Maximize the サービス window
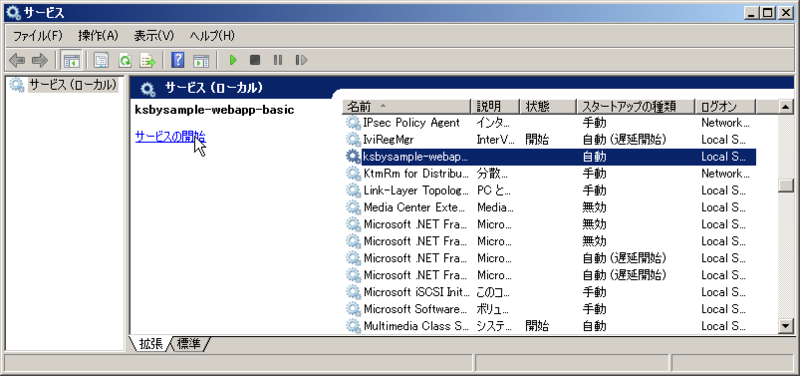Image resolution: width=800 pixels, height=376 pixels. click(x=768, y=13)
